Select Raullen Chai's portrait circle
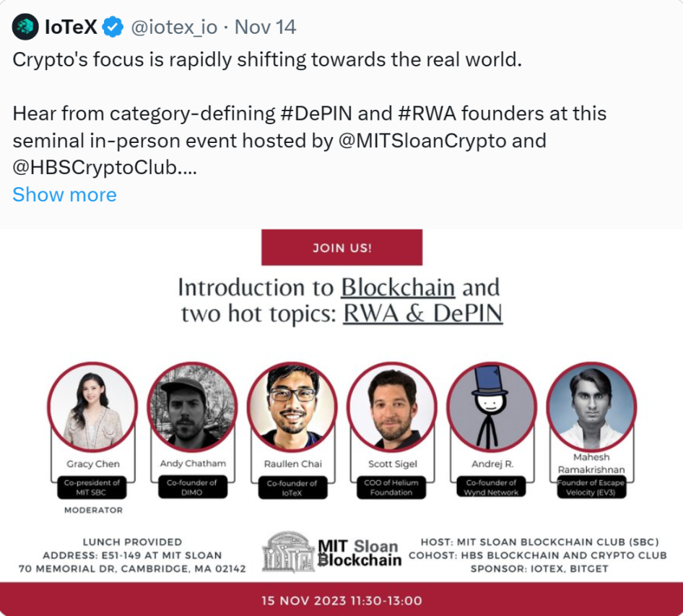The image size is (683, 616). pos(292,407)
